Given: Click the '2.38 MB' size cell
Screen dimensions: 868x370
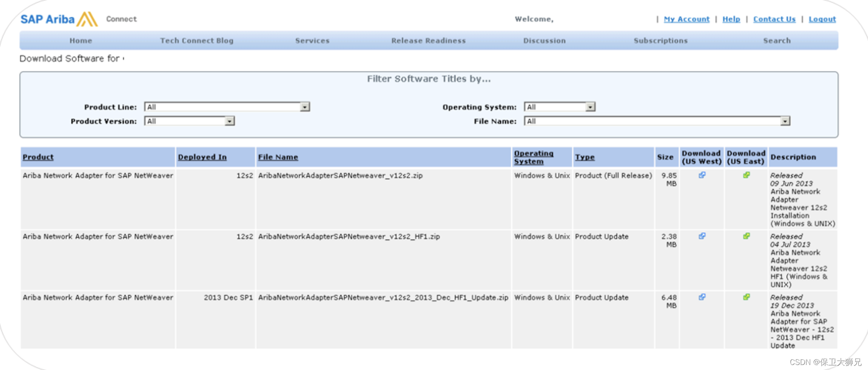Looking at the screenshot, I should (x=669, y=241).
